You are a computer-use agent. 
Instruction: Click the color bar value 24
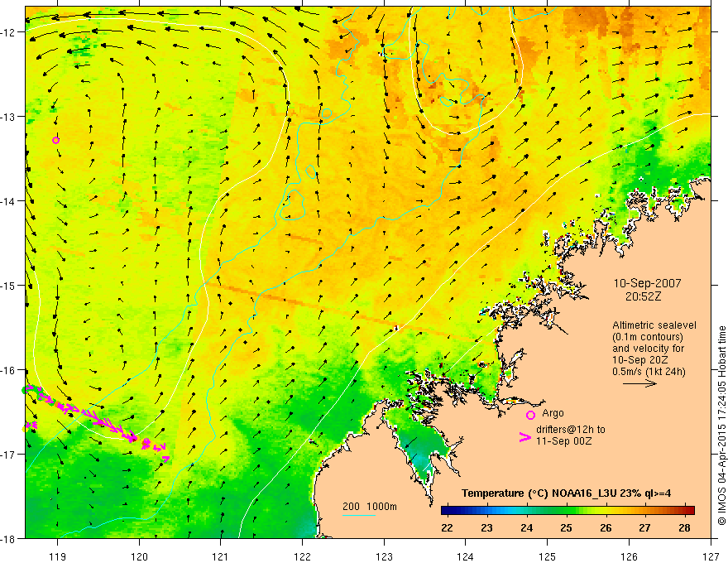(526, 527)
